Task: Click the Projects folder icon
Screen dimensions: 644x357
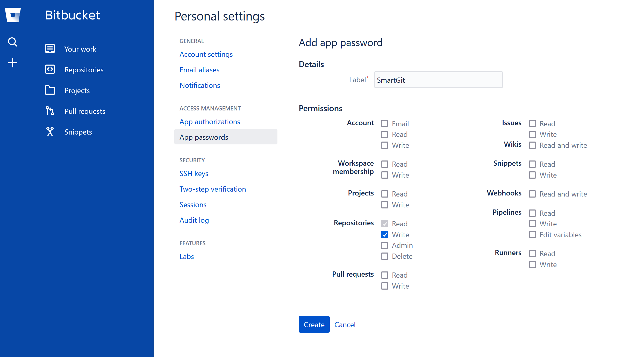Action: click(x=50, y=90)
